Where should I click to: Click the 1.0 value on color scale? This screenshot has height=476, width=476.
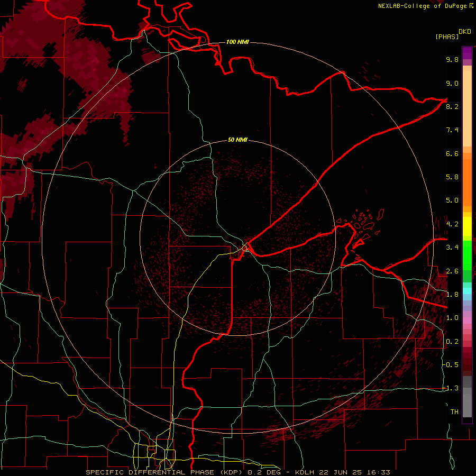pyautogui.click(x=452, y=318)
